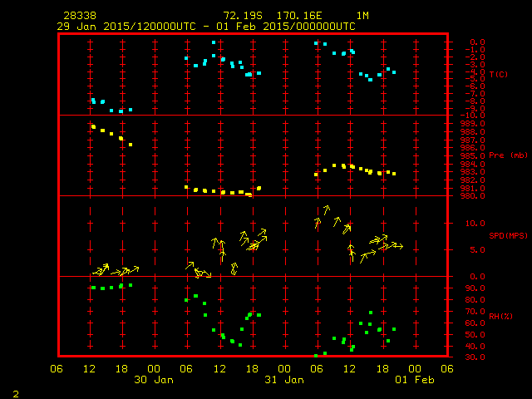Click the "80.0" humidity tick value
Screen dimensions: 532x399
[475, 300]
